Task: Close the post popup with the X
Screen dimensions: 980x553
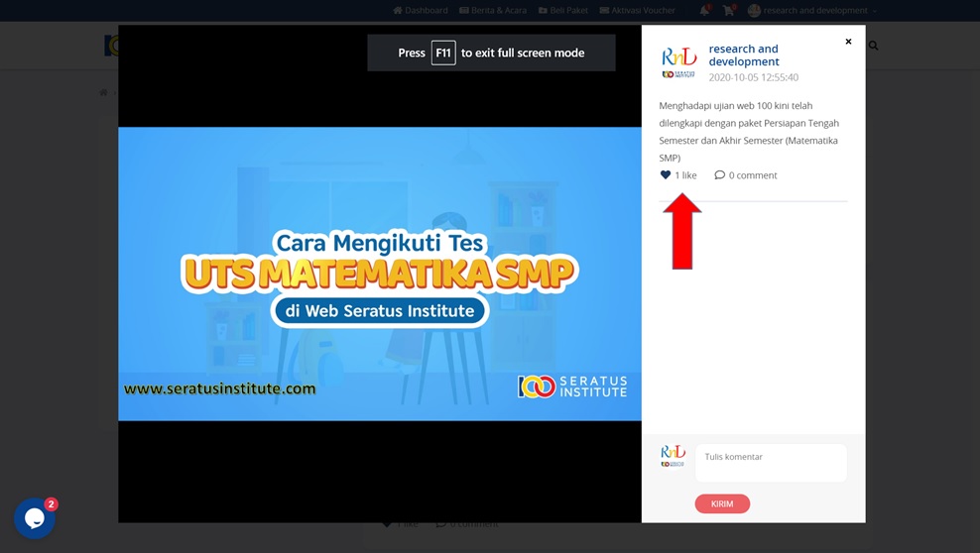Action: (848, 42)
